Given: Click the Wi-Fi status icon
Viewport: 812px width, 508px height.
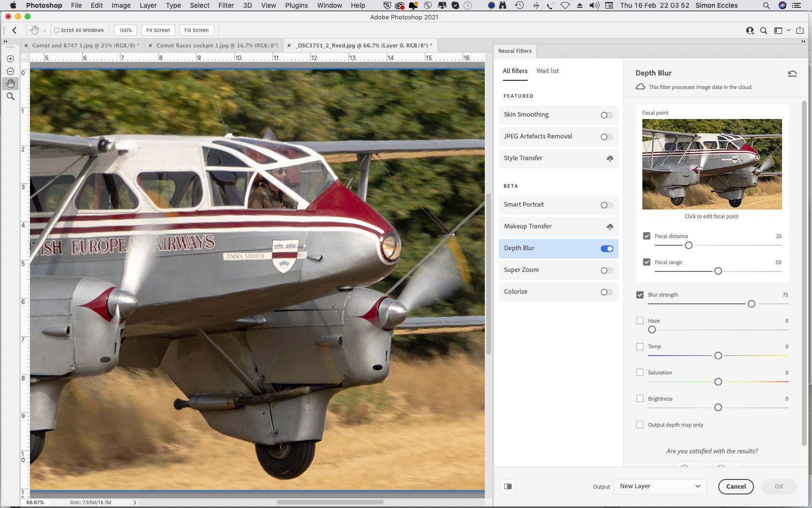Looking at the screenshot, I should [x=565, y=5].
